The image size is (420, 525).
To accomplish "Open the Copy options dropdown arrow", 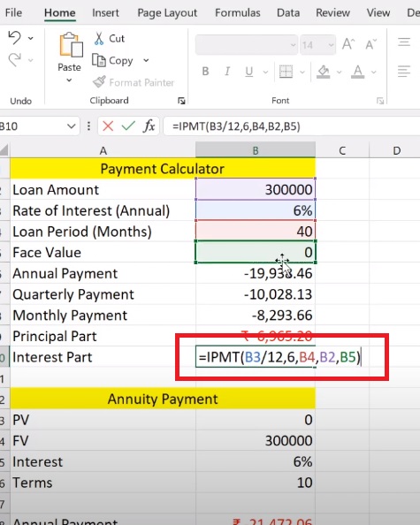I will [x=146, y=60].
